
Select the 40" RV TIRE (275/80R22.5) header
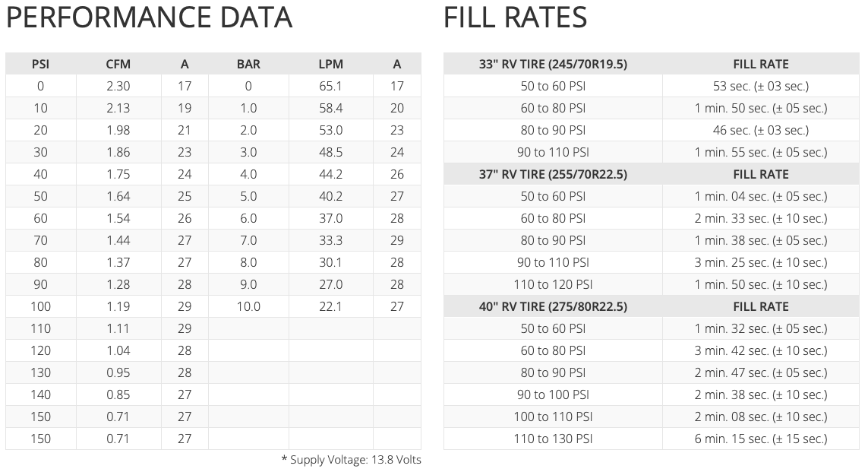[x=553, y=306]
